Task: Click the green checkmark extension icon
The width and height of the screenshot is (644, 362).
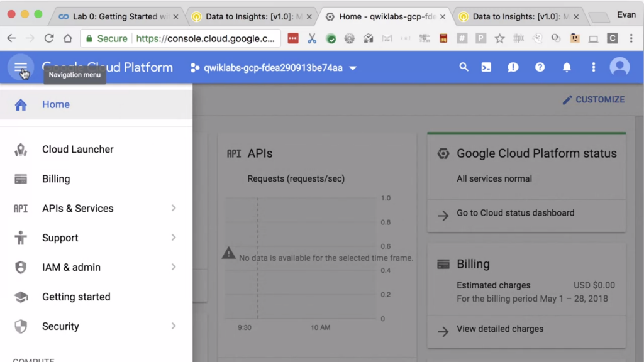Action: 331,39
